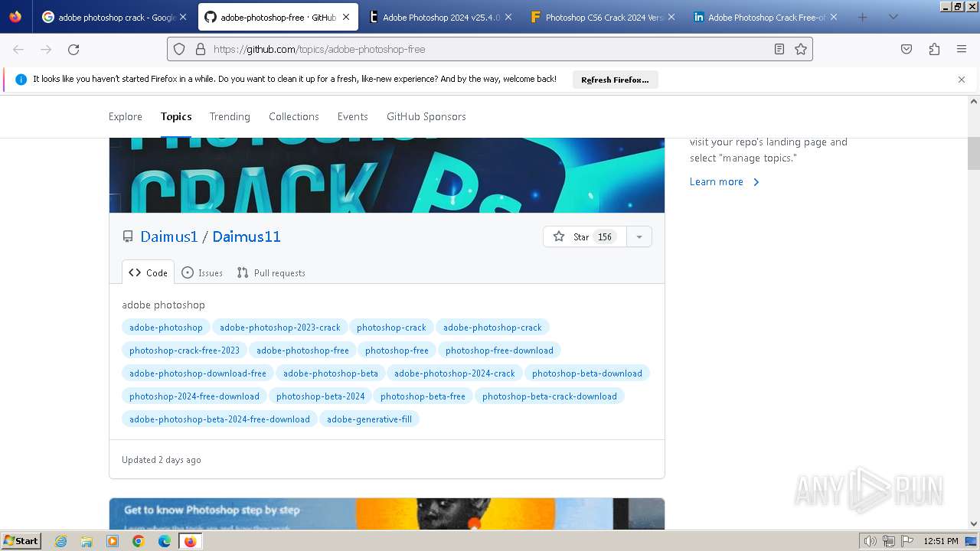The height and width of the screenshot is (551, 980).
Task: Show site security padlock info
Action: (x=201, y=49)
